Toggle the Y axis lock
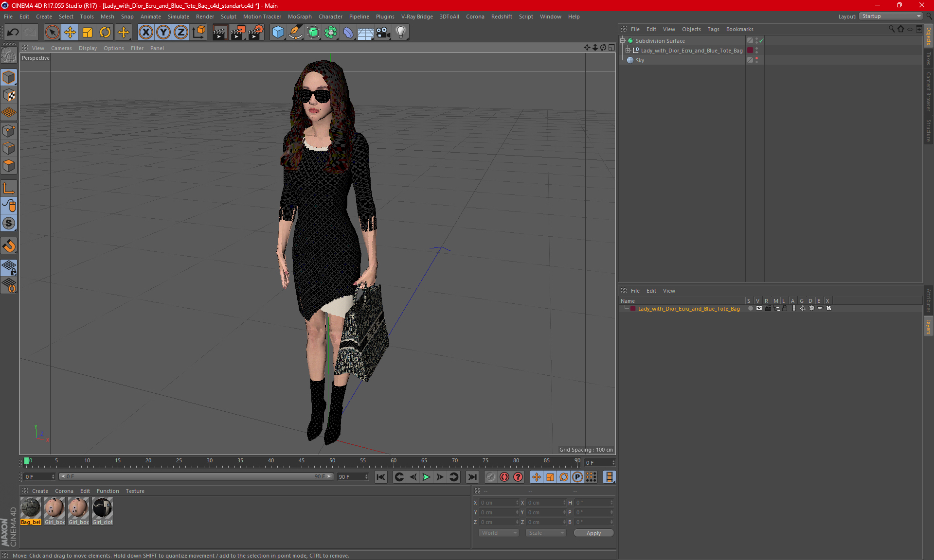This screenshot has width=934, height=560. click(x=163, y=33)
